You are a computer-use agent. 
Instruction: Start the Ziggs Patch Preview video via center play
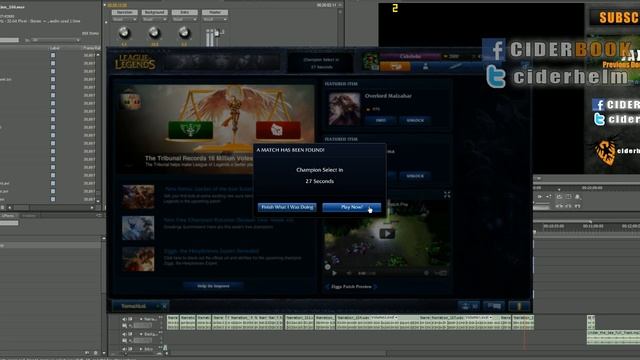click(x=387, y=234)
